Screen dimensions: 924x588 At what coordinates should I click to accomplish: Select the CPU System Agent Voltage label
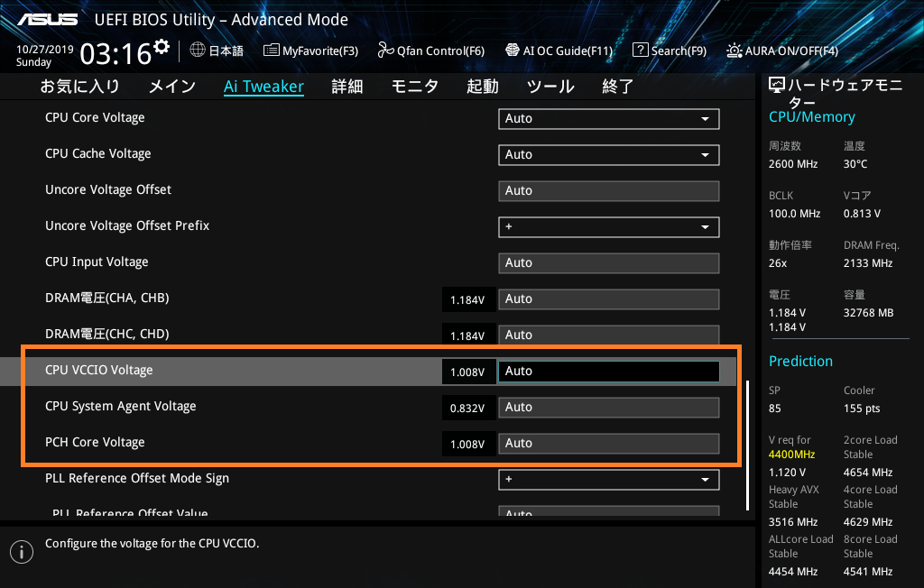coord(121,406)
